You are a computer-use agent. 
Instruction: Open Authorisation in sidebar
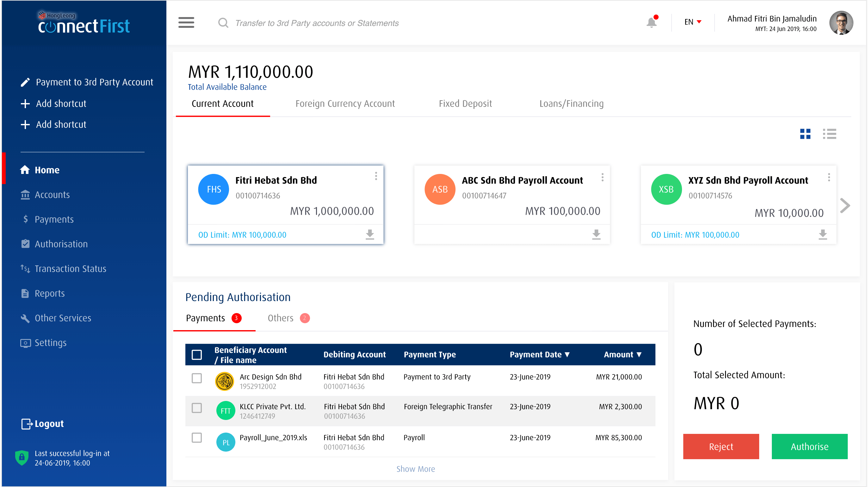pyautogui.click(x=54, y=244)
